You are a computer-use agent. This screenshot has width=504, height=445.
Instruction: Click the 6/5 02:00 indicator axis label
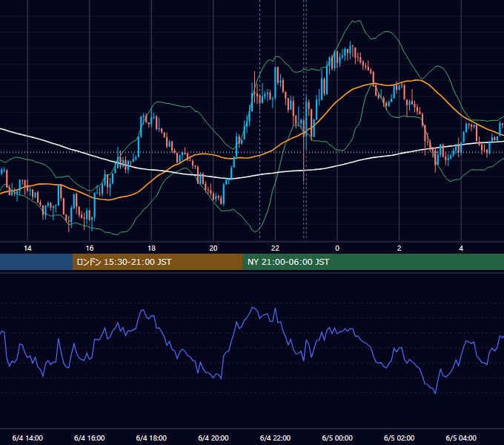(399, 438)
